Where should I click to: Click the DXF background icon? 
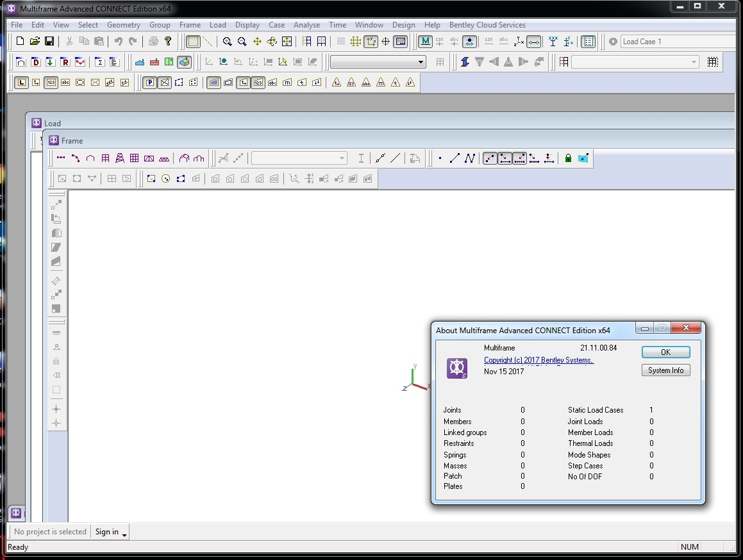tap(401, 41)
